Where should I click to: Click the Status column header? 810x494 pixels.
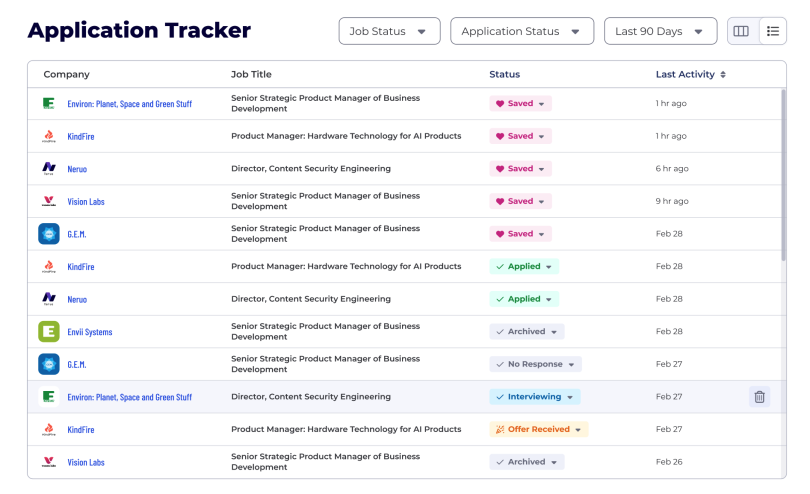tap(505, 74)
